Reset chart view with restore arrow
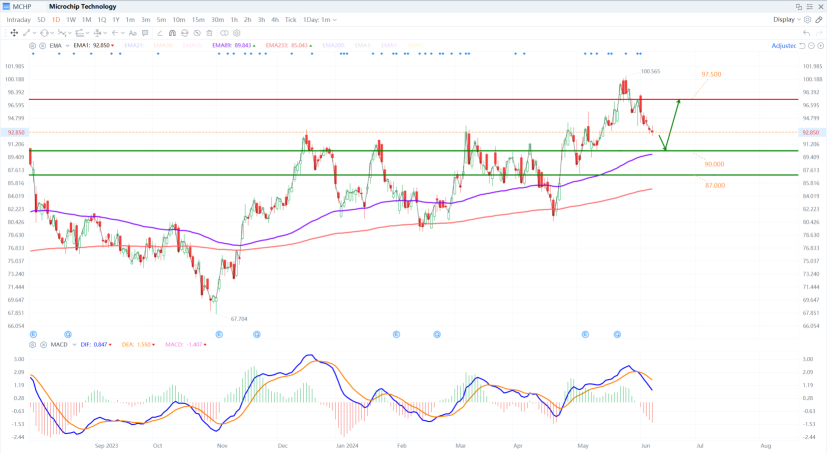The image size is (827, 454). tap(802, 46)
